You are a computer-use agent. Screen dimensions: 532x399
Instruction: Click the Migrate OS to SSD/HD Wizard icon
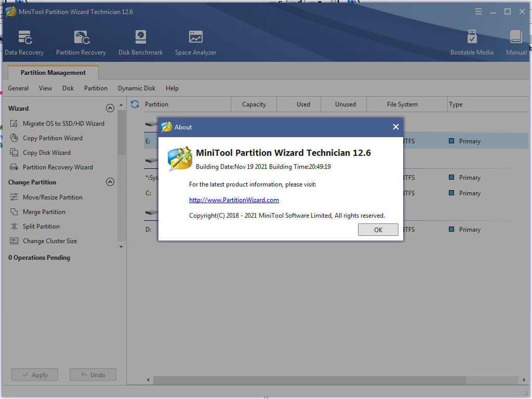pos(14,124)
